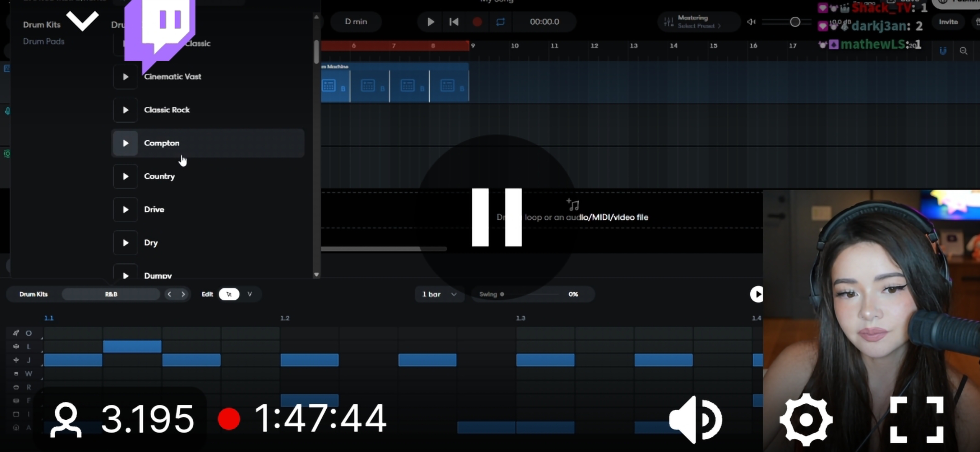Go to the next drum kit arrow

click(x=183, y=294)
